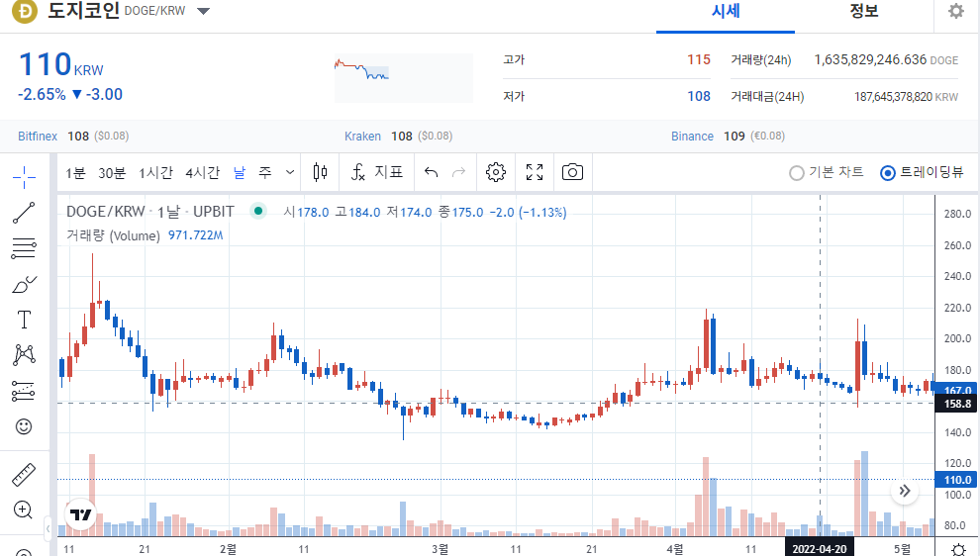
Task: Select the horizontal lines Fibonacci tool
Action: [x=24, y=248]
